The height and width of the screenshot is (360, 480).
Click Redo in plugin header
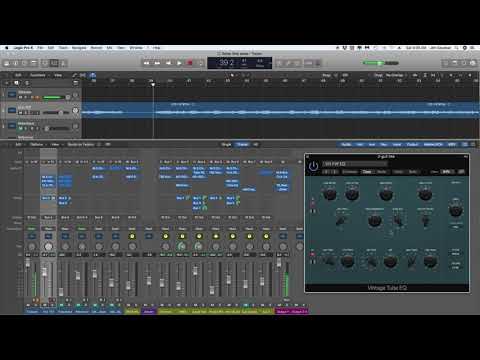pyautogui.click(x=413, y=172)
